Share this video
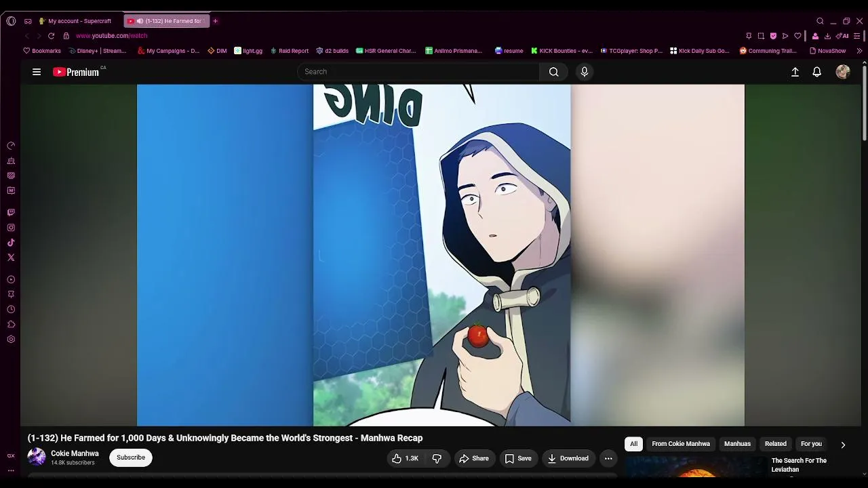The height and width of the screenshot is (488, 868). click(474, 458)
